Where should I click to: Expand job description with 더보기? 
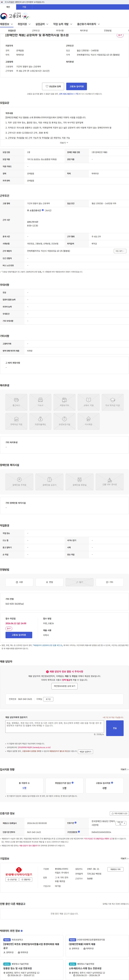point(64,143)
